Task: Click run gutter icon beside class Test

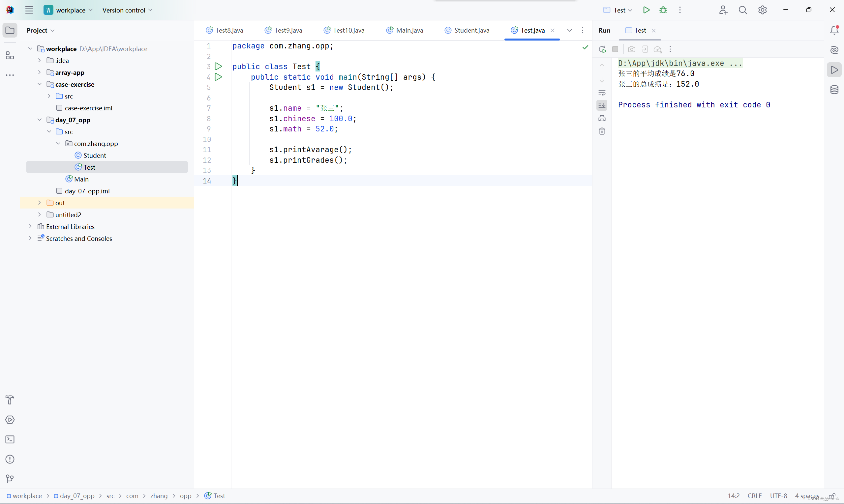Action: [x=218, y=66]
